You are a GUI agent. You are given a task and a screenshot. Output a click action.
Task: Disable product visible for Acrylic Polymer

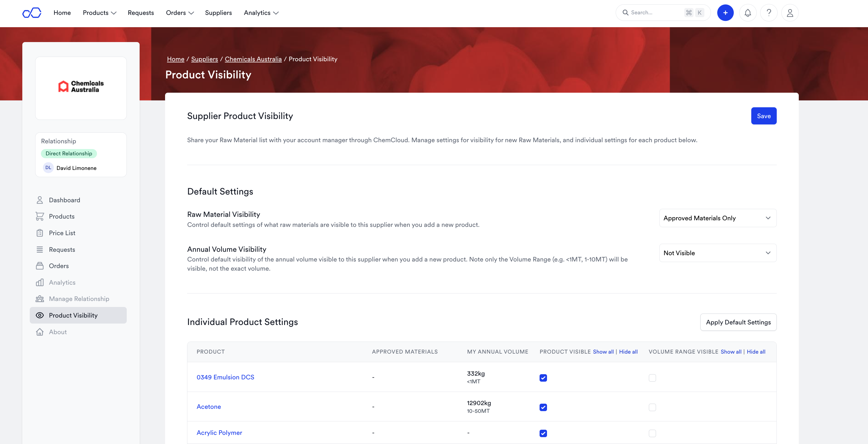543,433
